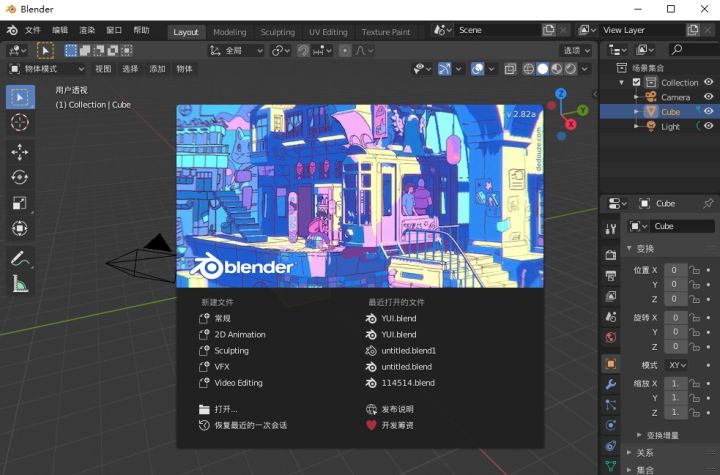The width and height of the screenshot is (720, 475).
Task: Open the 文件 menu
Action: 33,31
